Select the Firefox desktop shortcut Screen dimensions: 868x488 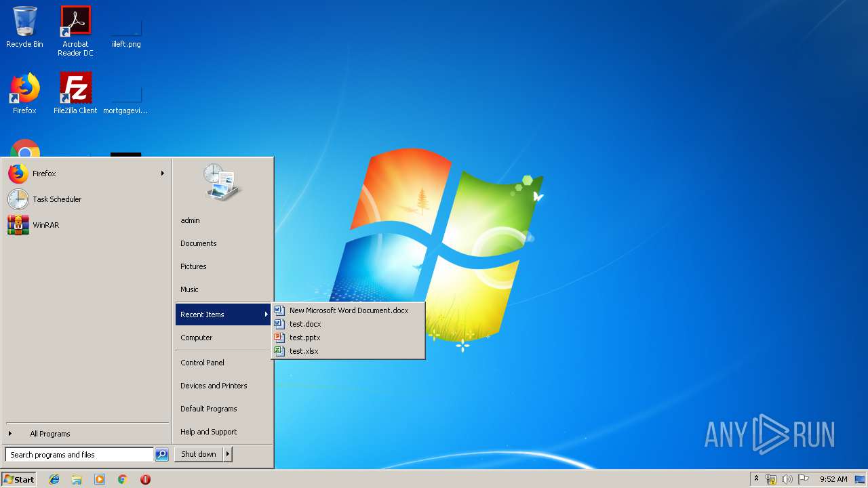click(24, 94)
